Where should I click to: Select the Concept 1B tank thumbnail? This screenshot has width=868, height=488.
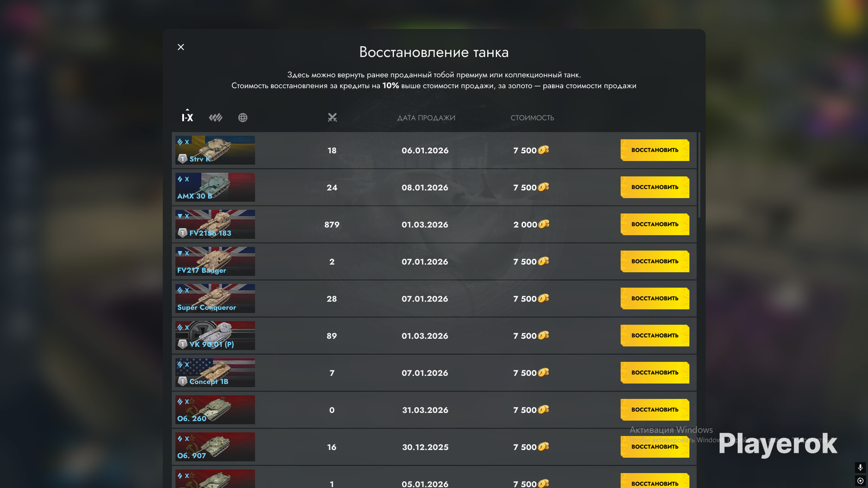(215, 373)
